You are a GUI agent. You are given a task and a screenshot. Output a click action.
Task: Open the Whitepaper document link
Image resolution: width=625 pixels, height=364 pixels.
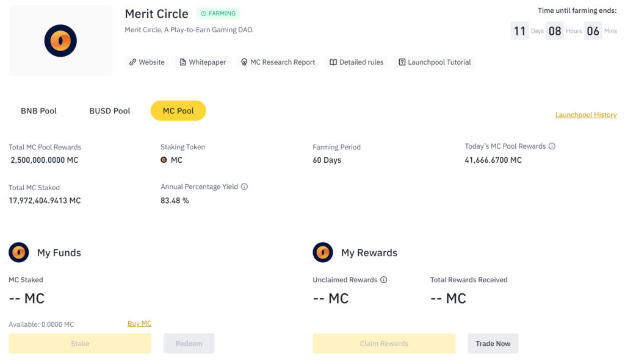pyautogui.click(x=203, y=62)
